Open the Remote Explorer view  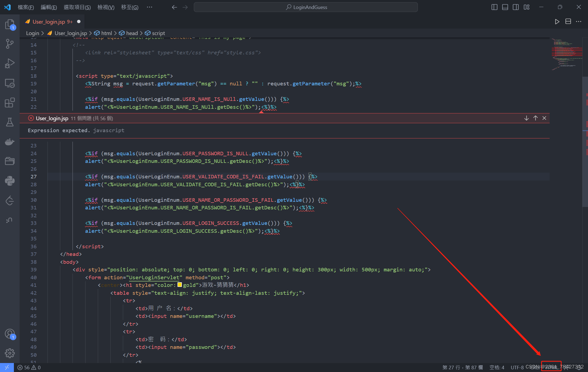pyautogui.click(x=10, y=83)
